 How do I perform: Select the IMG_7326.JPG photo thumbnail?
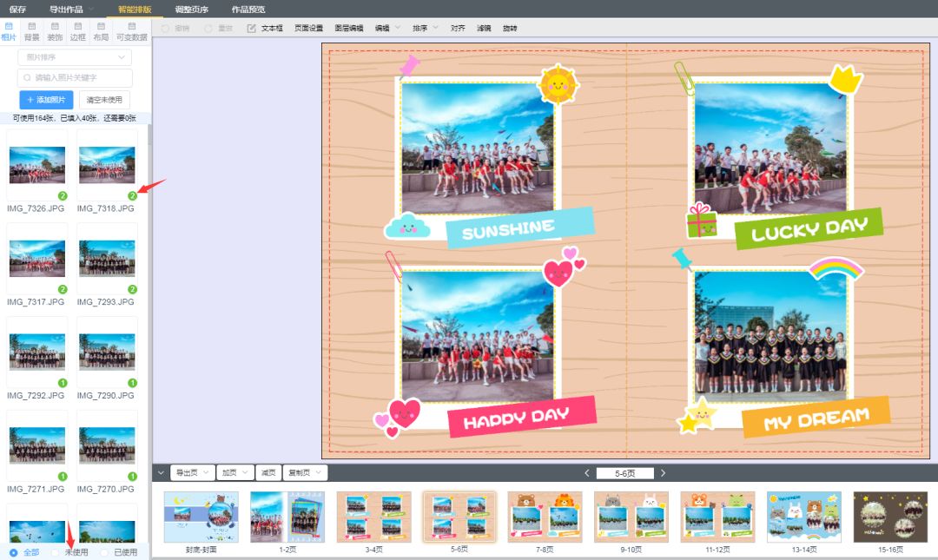click(x=37, y=165)
